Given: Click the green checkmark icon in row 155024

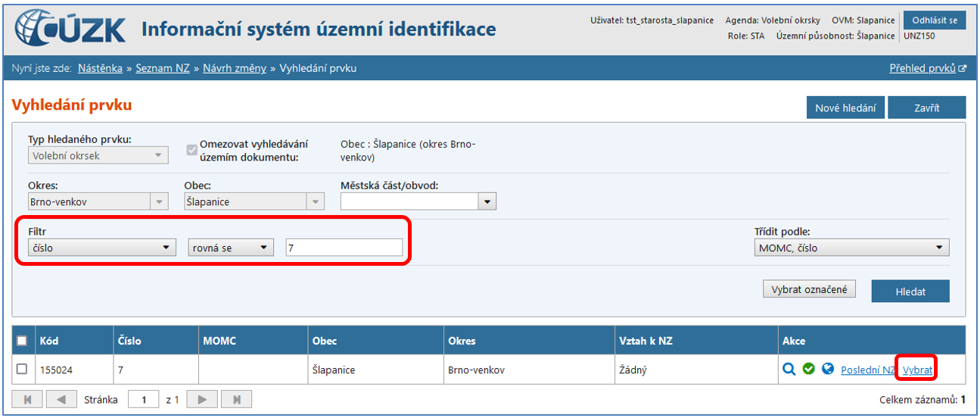Looking at the screenshot, I should (x=808, y=370).
